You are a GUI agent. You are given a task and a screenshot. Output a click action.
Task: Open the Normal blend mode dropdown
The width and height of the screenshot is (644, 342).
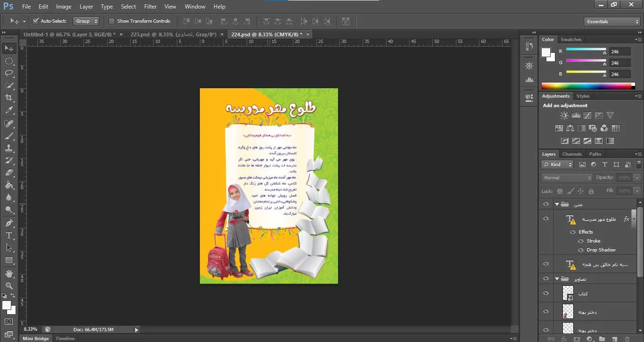[566, 177]
